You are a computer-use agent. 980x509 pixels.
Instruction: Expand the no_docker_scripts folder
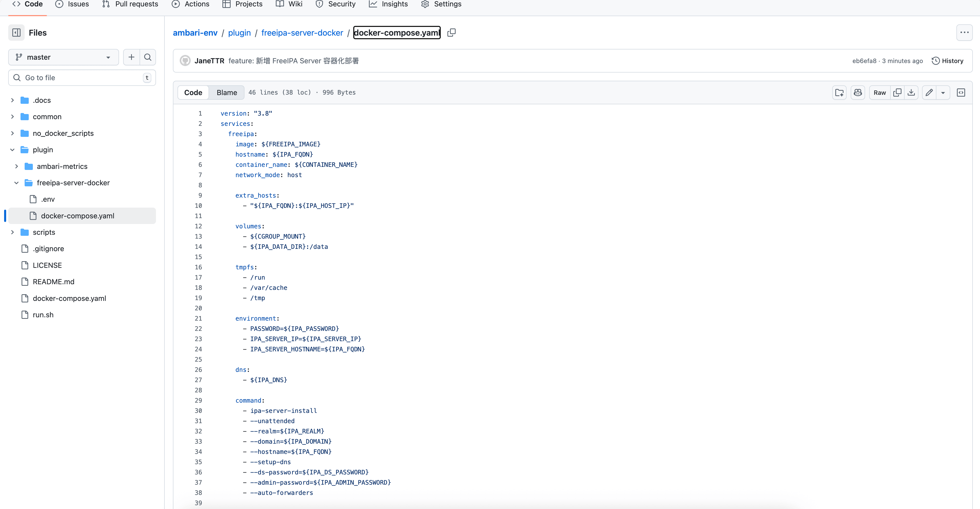(x=13, y=134)
